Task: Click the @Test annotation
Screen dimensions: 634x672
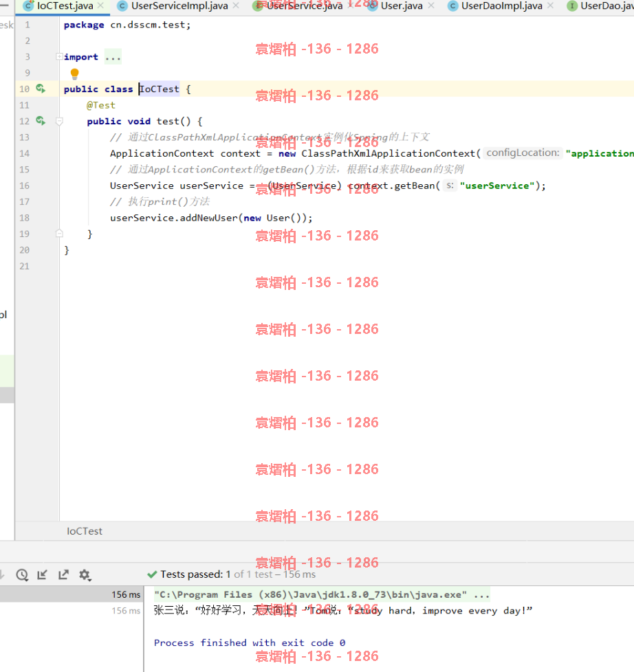Action: [101, 105]
